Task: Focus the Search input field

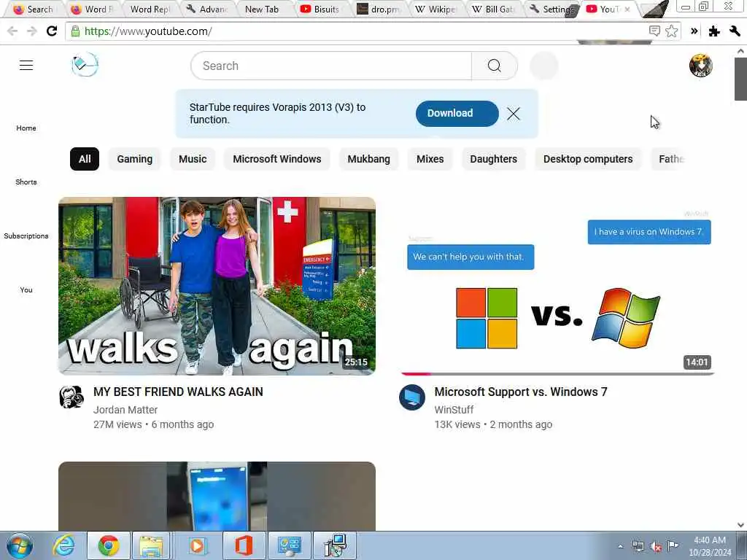Action: 331,66
